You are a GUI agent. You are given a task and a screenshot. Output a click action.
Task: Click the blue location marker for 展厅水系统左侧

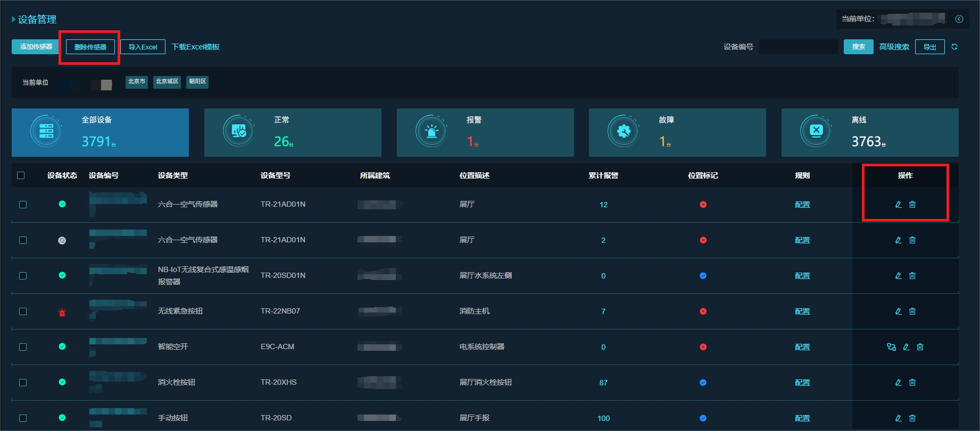click(x=703, y=276)
